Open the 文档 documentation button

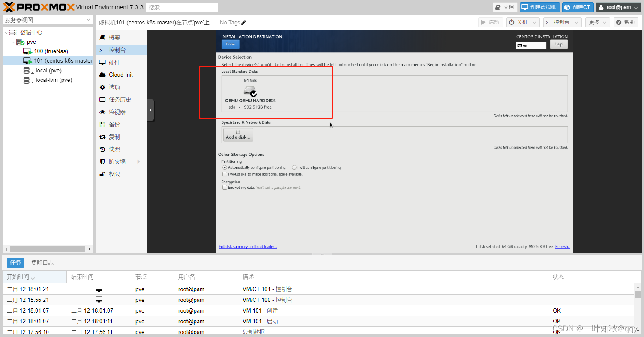pos(505,7)
